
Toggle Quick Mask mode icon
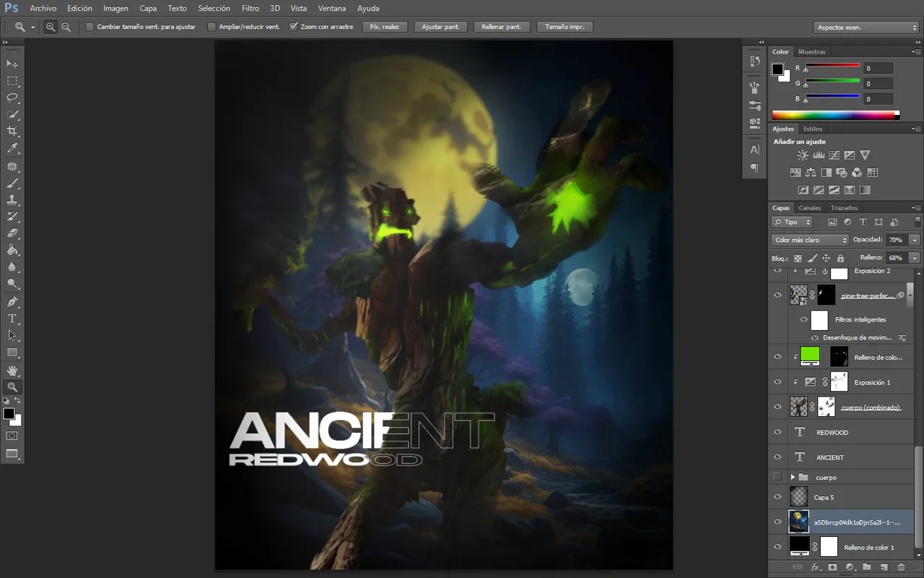point(12,436)
